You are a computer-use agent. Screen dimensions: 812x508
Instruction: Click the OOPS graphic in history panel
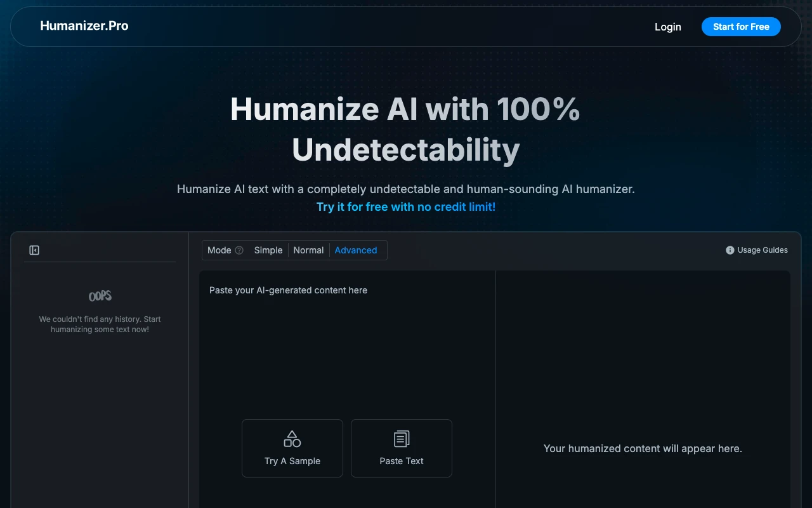click(100, 295)
